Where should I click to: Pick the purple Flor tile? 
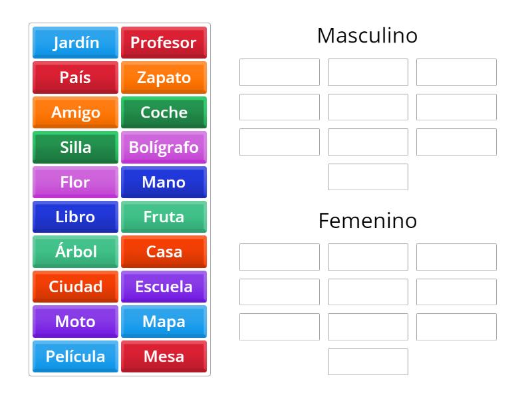75,182
